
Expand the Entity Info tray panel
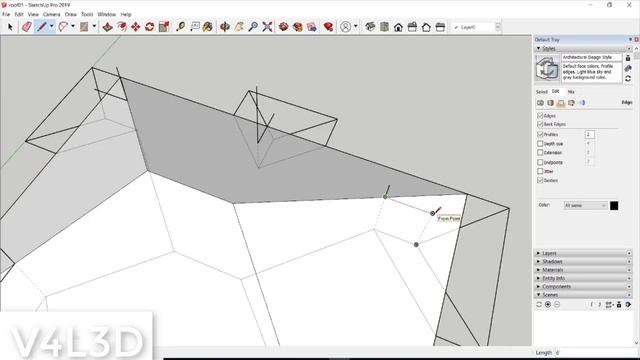(x=583, y=278)
